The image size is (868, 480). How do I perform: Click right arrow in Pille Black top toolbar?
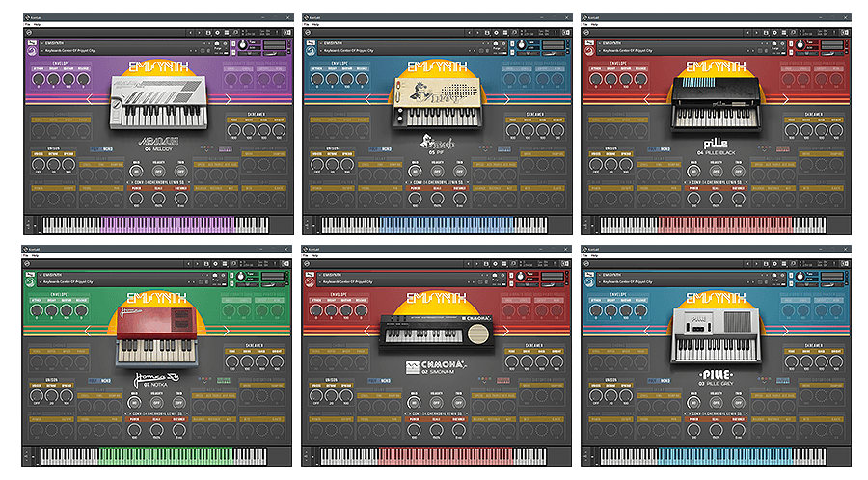point(757,33)
